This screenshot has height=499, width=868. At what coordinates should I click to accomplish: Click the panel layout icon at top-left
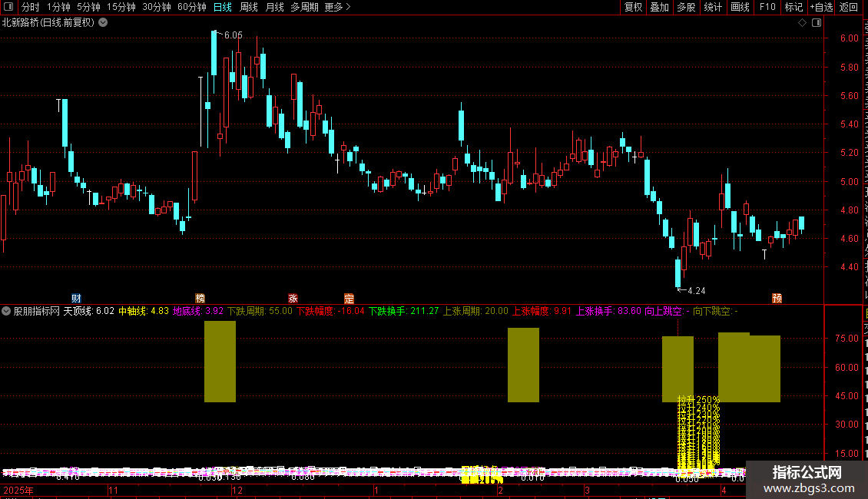point(8,7)
